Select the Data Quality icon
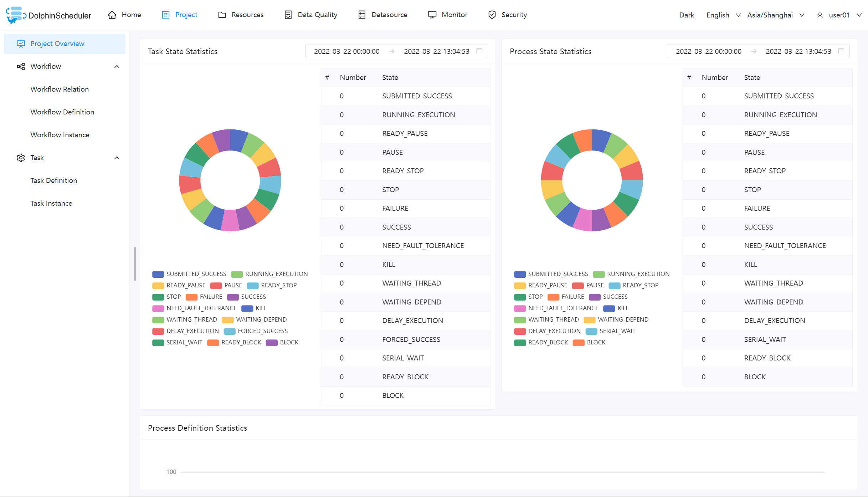868x497 pixels. coord(288,15)
